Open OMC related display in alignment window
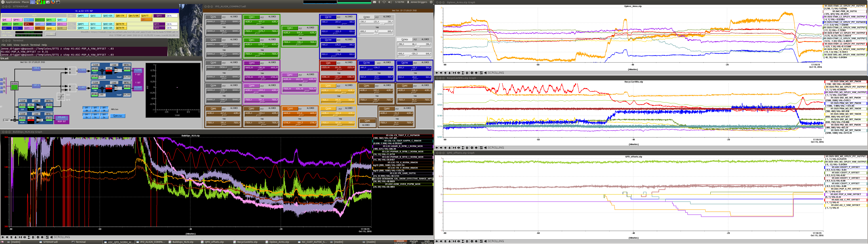This screenshot has width=868, height=244. click(x=367, y=121)
